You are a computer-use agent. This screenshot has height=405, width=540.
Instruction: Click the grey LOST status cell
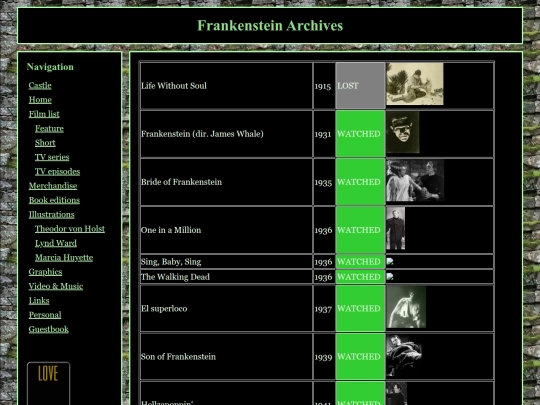360,86
